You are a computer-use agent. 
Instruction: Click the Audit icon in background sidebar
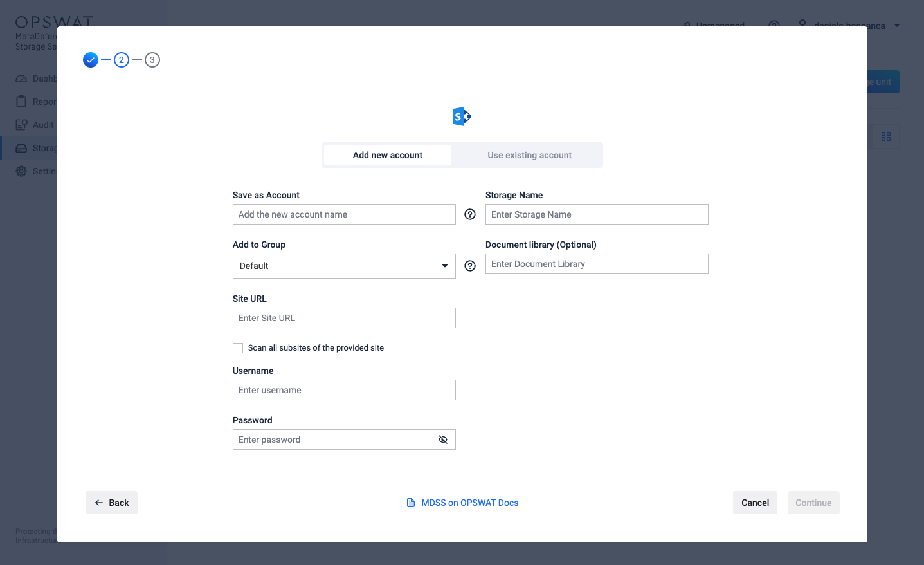click(x=21, y=125)
